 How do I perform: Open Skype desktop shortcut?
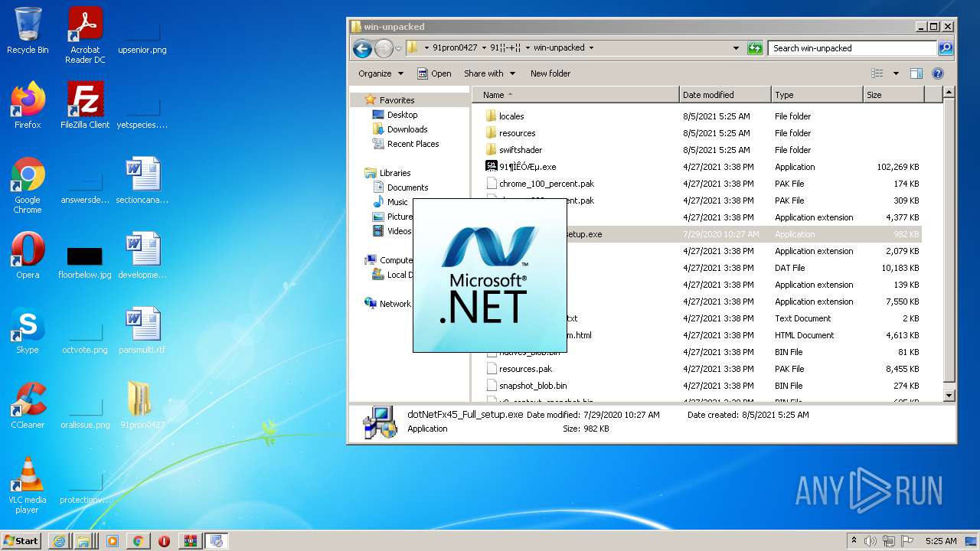pyautogui.click(x=28, y=331)
